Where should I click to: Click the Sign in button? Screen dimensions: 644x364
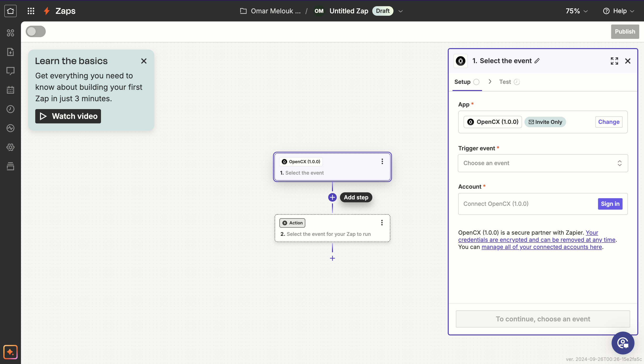610,204
